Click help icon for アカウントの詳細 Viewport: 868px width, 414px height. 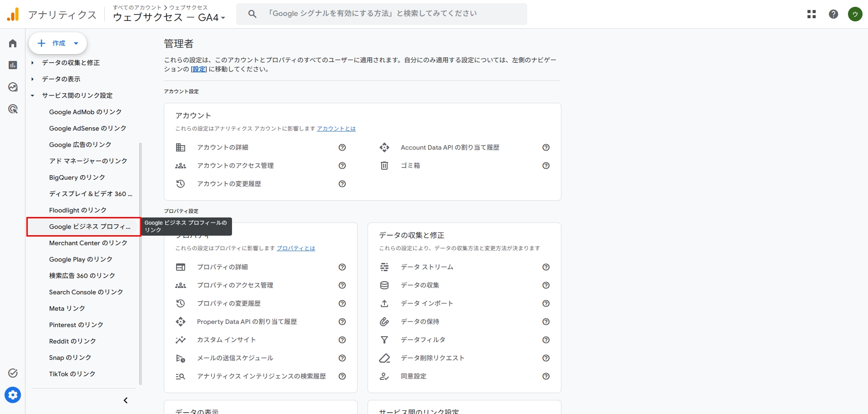[342, 147]
